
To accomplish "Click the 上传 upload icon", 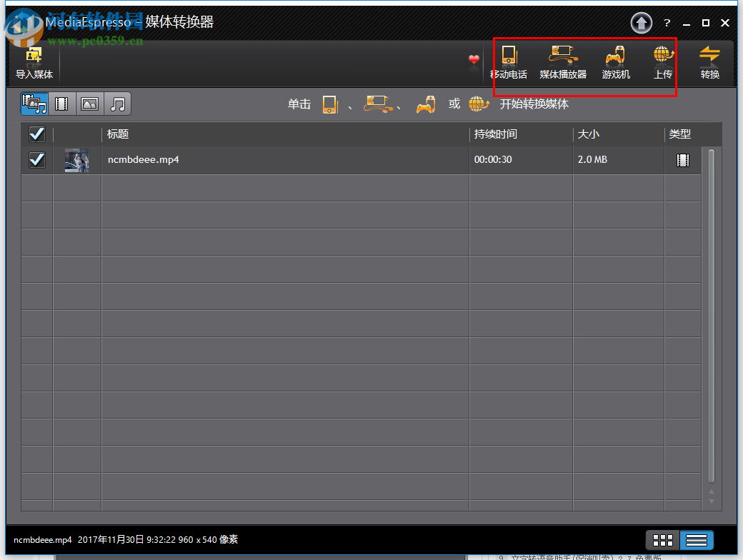I will pyautogui.click(x=662, y=63).
